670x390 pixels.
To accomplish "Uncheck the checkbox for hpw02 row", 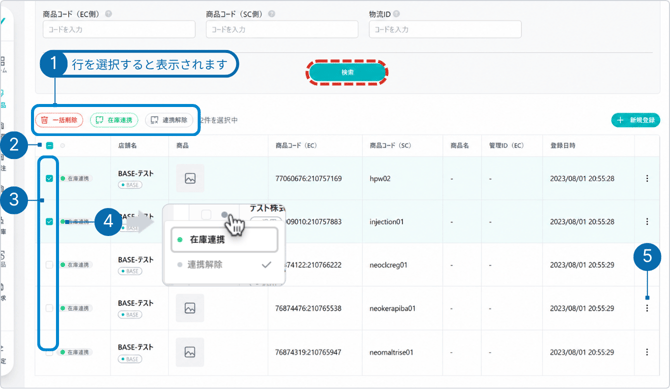I will [x=50, y=179].
